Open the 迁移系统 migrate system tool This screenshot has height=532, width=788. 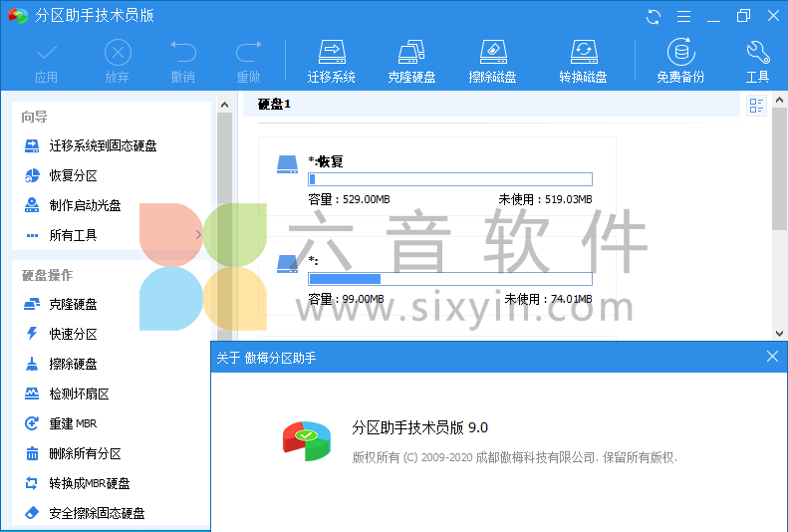pos(332,62)
